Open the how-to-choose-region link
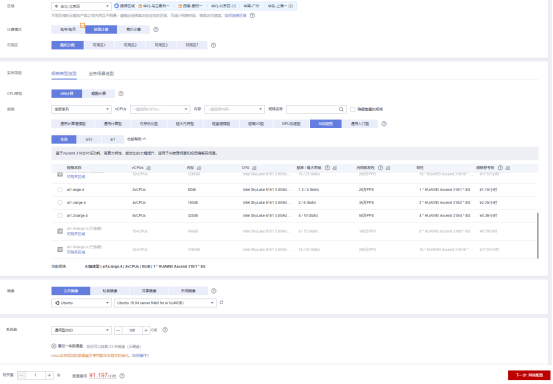Screen dimensions: 553x384 click(236, 16)
